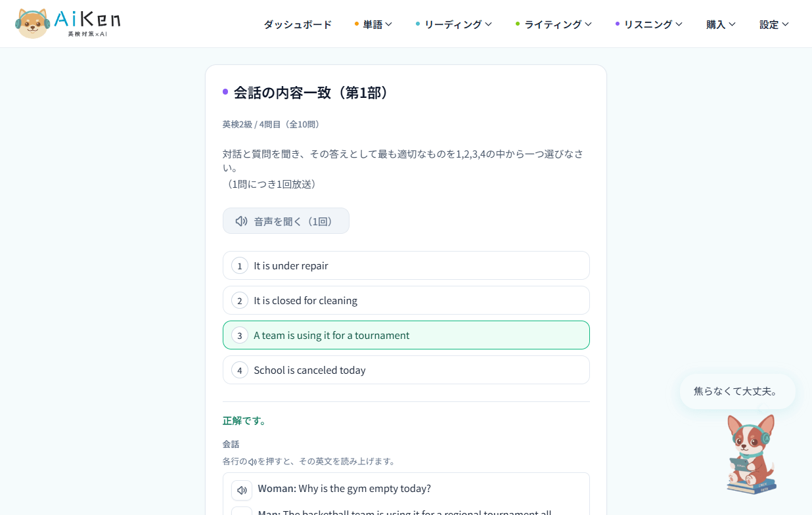
Task: Click the Woman: Why is the gym empty today? line
Action: click(344, 489)
